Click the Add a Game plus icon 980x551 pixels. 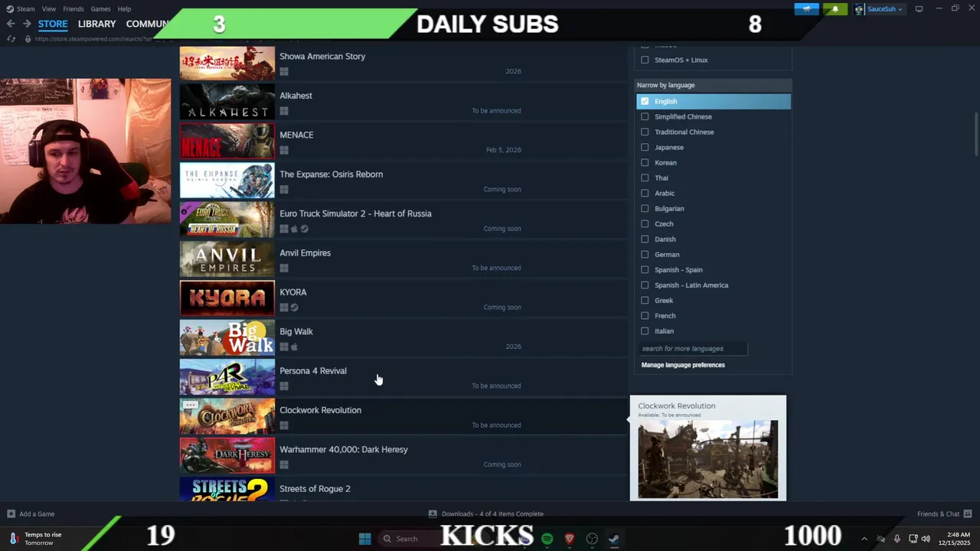tap(11, 514)
